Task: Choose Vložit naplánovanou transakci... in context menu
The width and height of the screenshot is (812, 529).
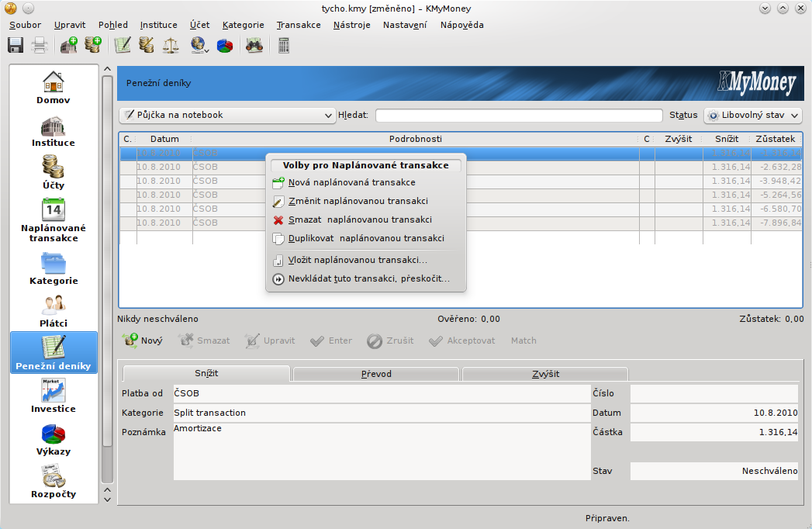Action: coord(365,260)
